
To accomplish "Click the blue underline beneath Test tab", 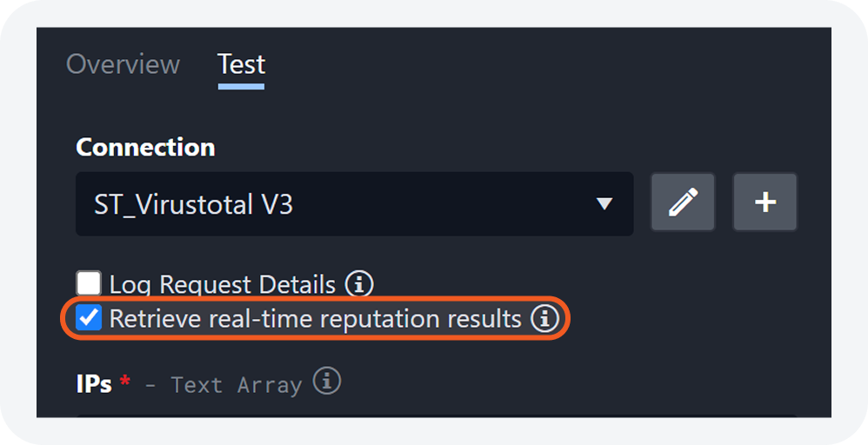I will pyautogui.click(x=241, y=86).
